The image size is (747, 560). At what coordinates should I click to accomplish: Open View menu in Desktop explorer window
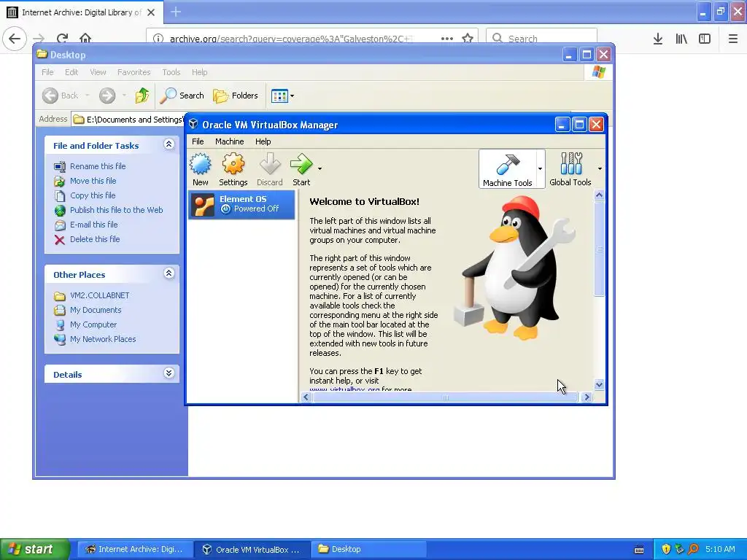pos(98,72)
